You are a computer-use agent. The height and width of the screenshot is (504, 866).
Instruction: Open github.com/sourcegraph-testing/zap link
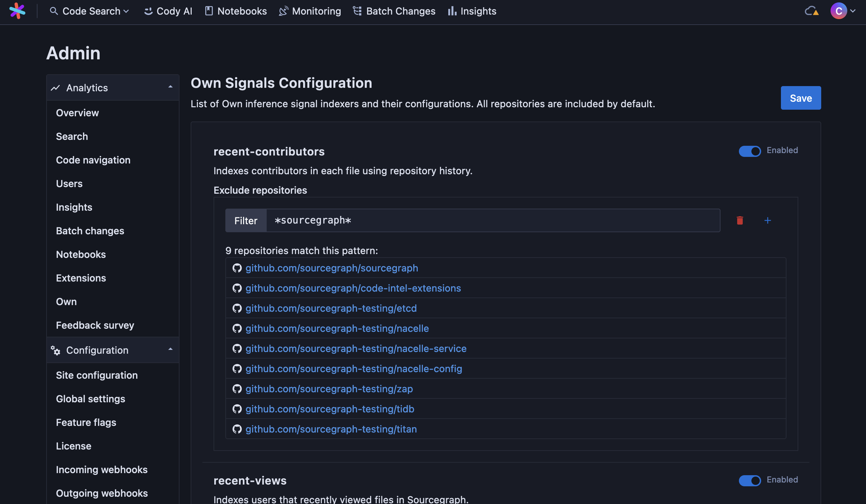coord(329,389)
